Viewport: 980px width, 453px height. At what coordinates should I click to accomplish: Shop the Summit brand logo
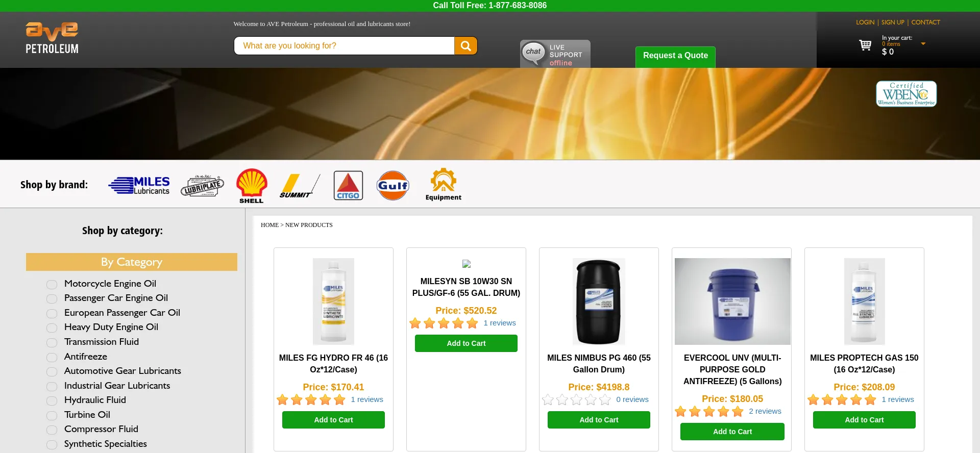click(x=300, y=186)
